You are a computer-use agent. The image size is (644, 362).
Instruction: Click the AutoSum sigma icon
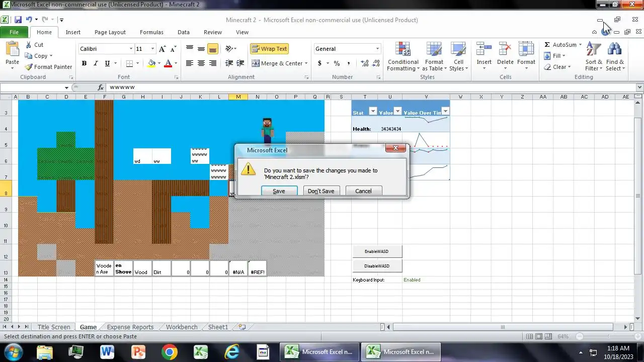point(547,45)
